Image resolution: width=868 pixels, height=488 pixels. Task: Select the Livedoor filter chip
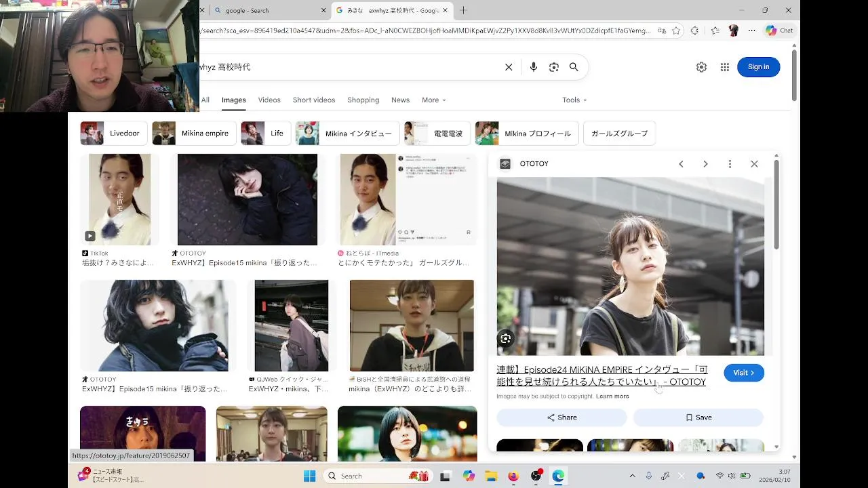(113, 134)
